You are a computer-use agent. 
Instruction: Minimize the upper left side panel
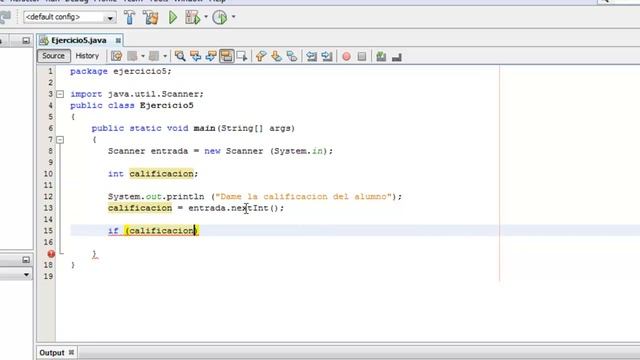pos(26,40)
